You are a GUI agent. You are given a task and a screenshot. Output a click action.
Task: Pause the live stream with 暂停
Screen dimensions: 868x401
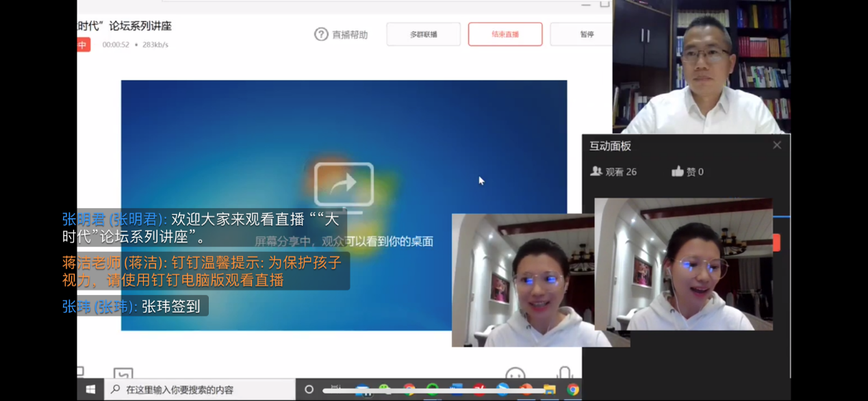(586, 34)
